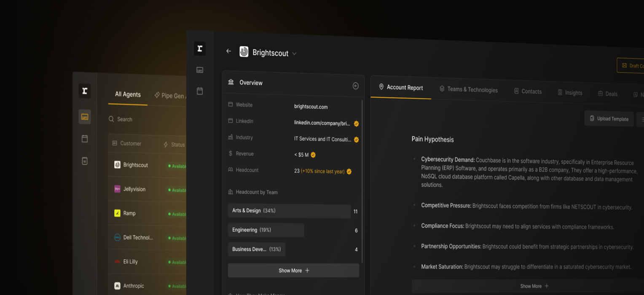The image size is (644, 295).
Task: Click the Pain Hypothesis heading
Action: point(432,139)
